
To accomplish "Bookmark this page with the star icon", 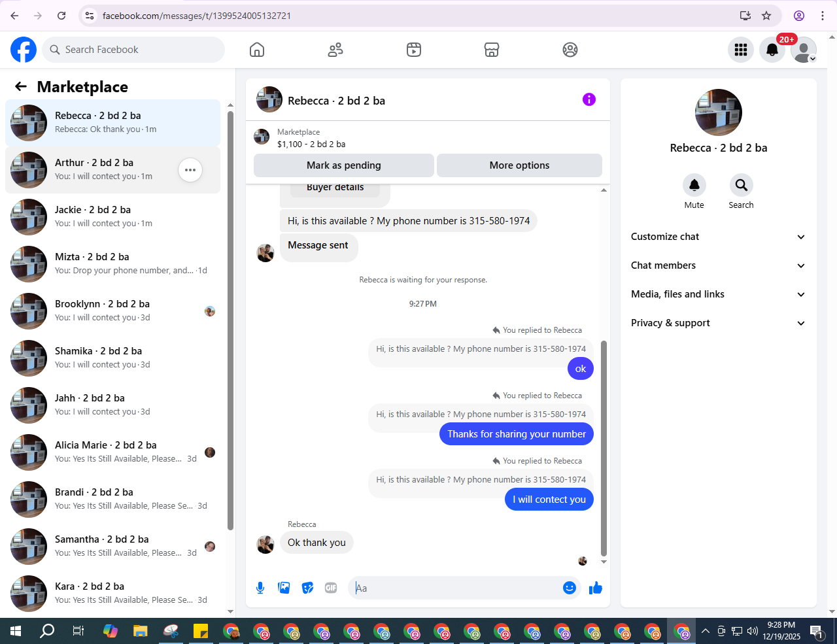I will tap(766, 16).
